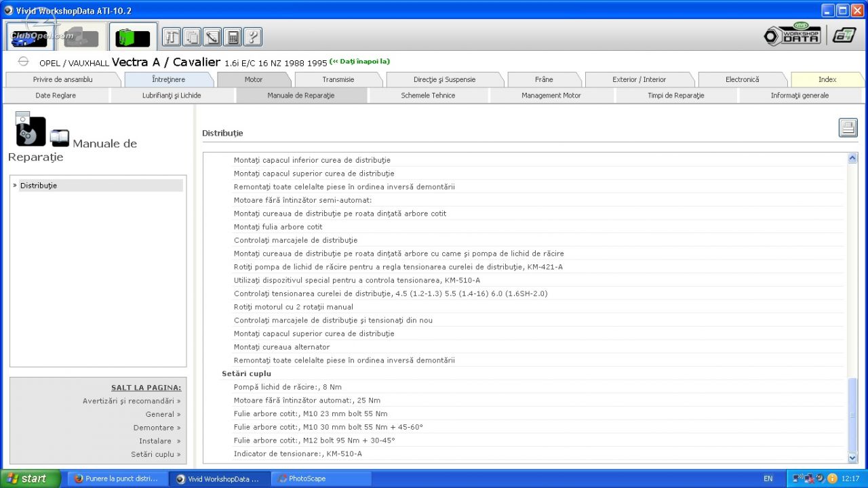Open the help question mark icon

pyautogui.click(x=253, y=37)
